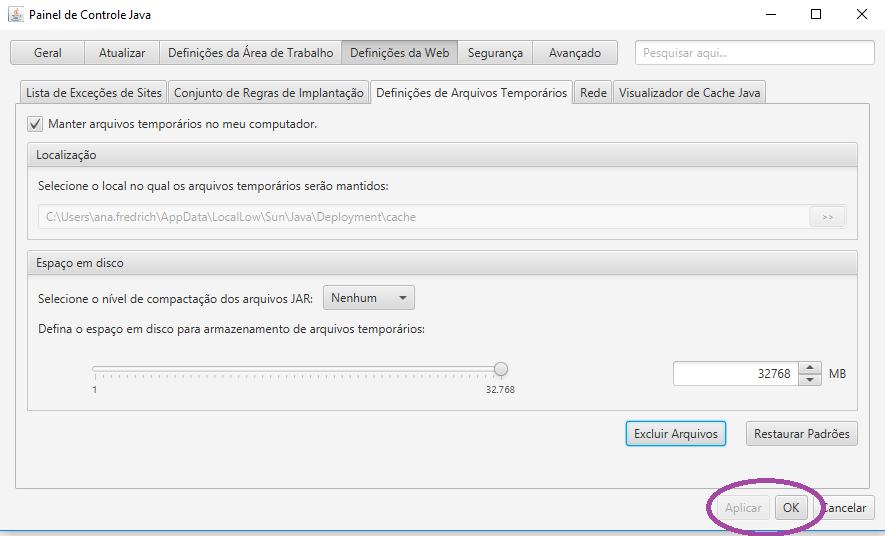Open Lista de Exceções de Sites subtab
Screen dimensions: 885x536
click(x=94, y=93)
